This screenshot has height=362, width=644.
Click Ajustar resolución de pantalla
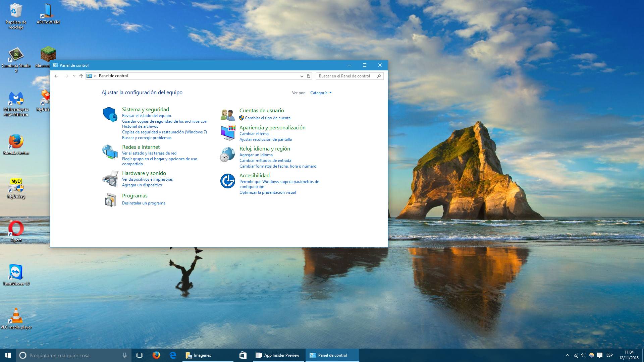pyautogui.click(x=265, y=139)
